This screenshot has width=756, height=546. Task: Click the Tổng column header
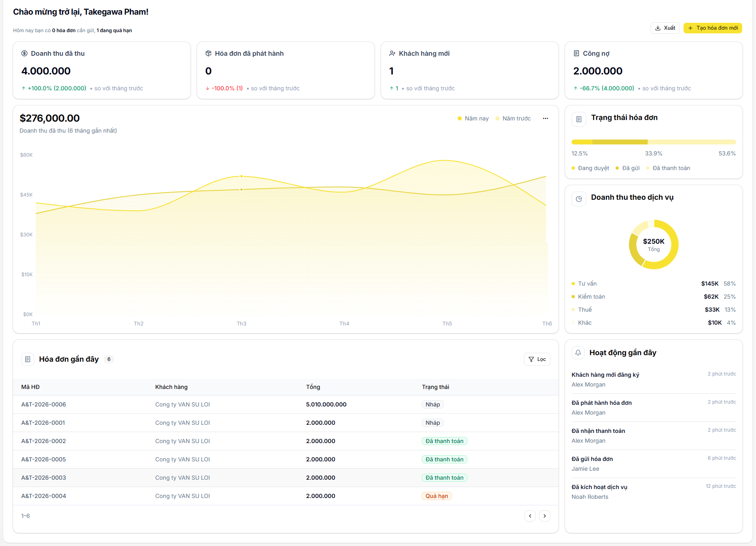(x=313, y=387)
